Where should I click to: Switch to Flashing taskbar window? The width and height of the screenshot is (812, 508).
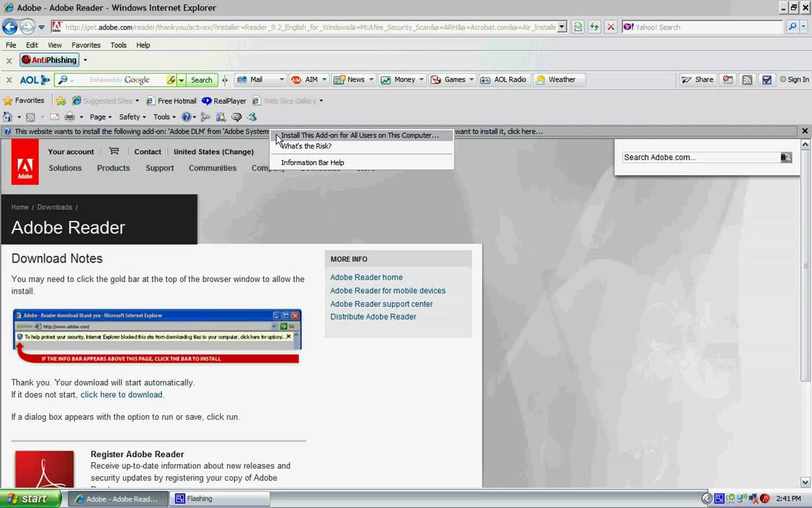[x=221, y=499]
